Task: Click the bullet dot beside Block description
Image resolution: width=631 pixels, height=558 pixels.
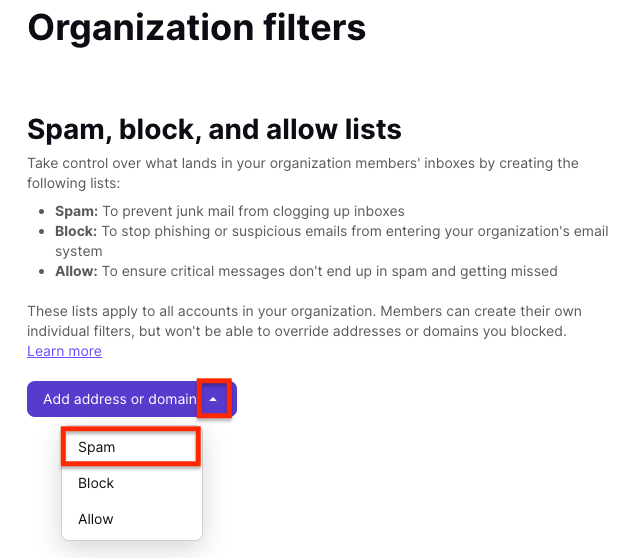Action: 41,232
